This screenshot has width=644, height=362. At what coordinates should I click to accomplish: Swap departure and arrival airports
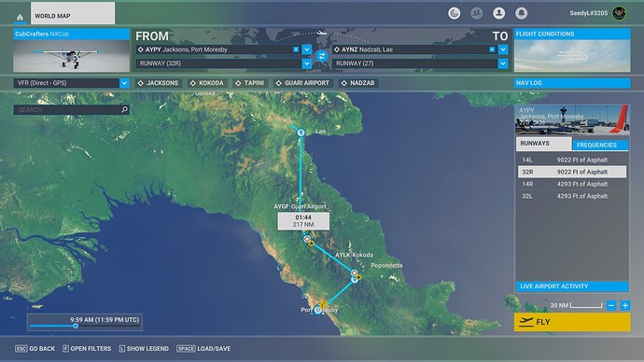tap(322, 56)
